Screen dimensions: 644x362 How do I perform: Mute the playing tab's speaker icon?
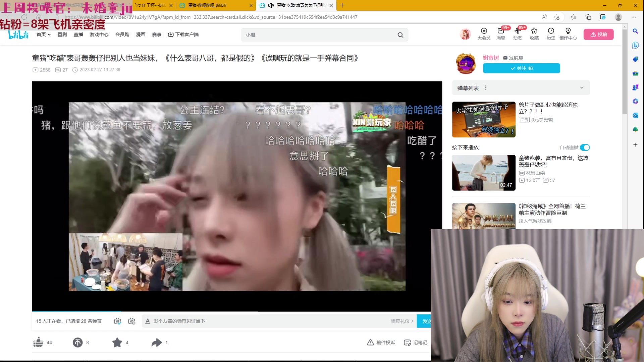271,5
